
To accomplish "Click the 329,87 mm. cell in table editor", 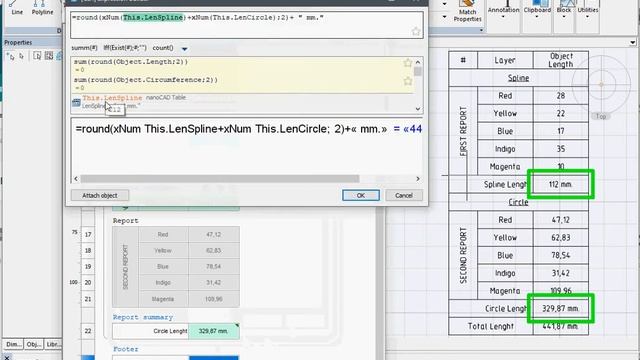I will tap(213, 331).
